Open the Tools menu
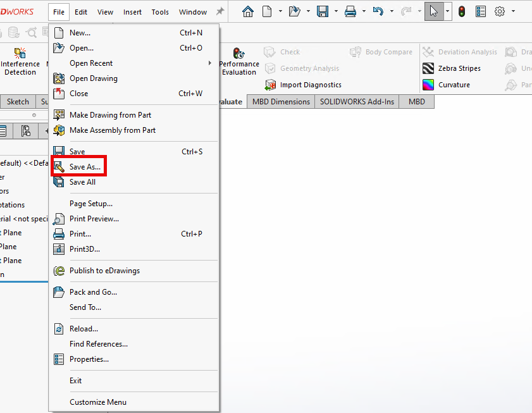 (x=160, y=12)
